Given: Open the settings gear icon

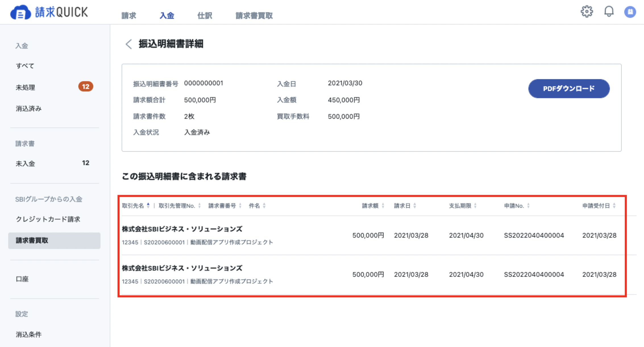Looking at the screenshot, I should (587, 12).
